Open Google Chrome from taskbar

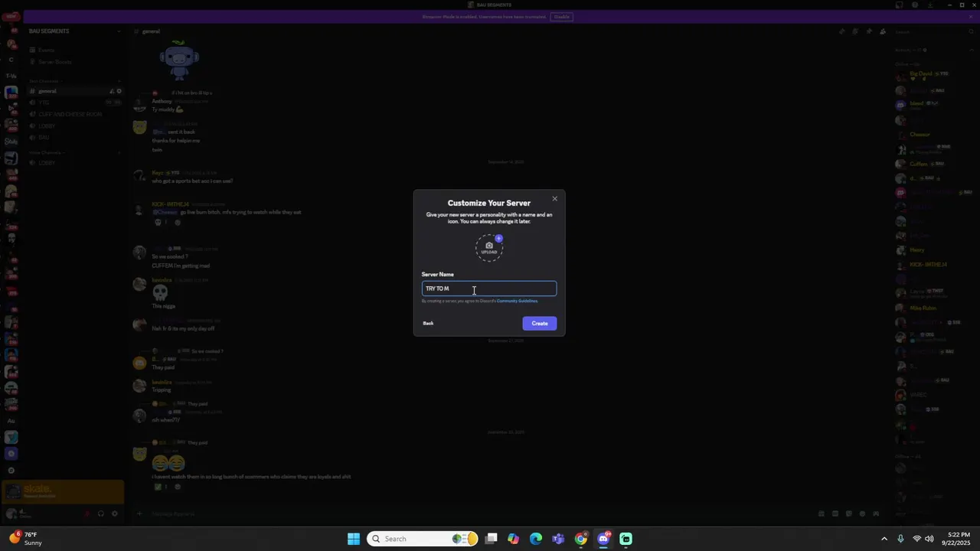click(x=581, y=539)
